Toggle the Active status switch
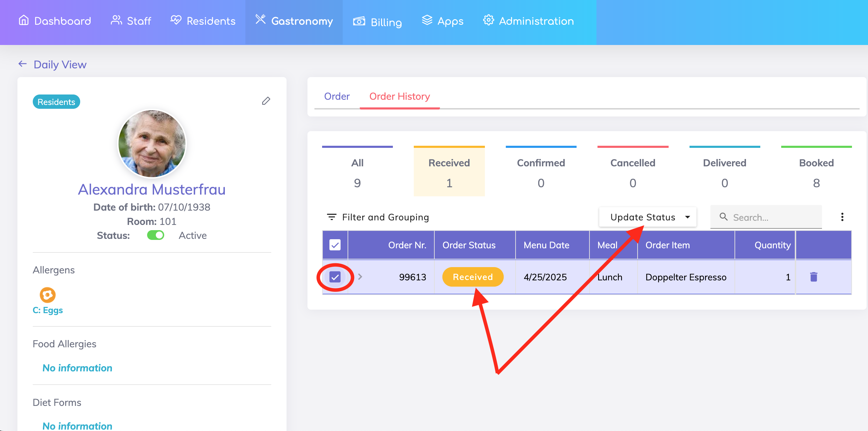Image resolution: width=868 pixels, height=431 pixels. click(x=155, y=235)
